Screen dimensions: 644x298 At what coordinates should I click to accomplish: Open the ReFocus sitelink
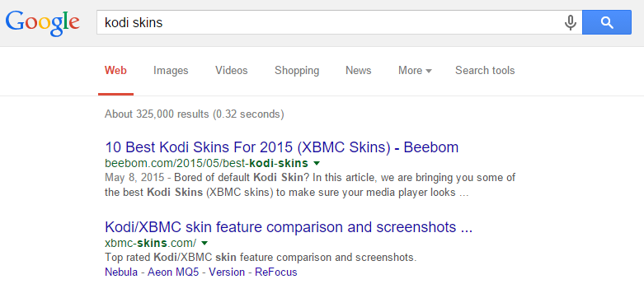coord(276,272)
